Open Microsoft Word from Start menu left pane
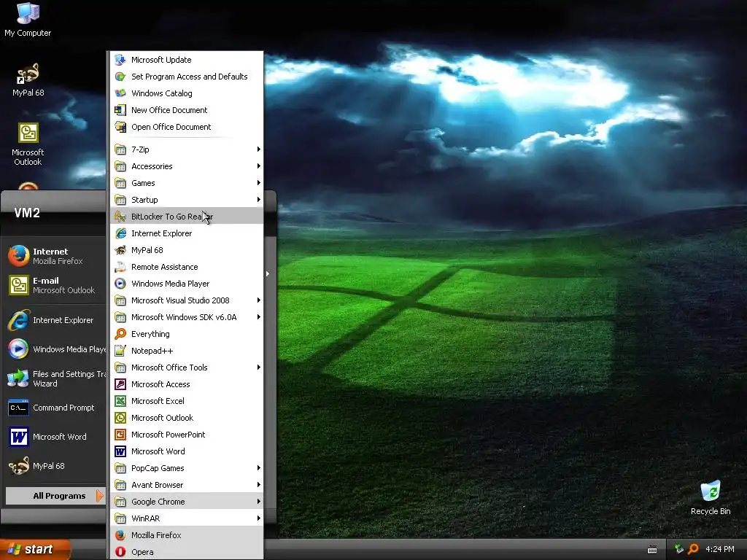 click(x=56, y=437)
